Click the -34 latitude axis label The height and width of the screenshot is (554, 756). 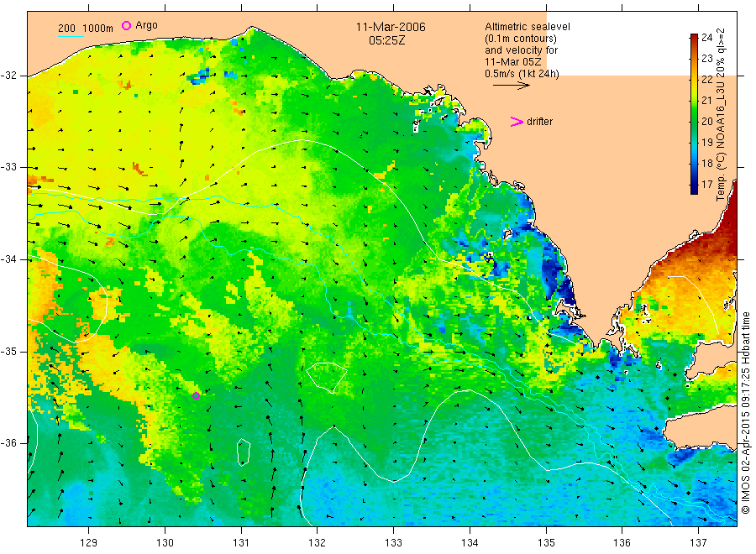8,259
